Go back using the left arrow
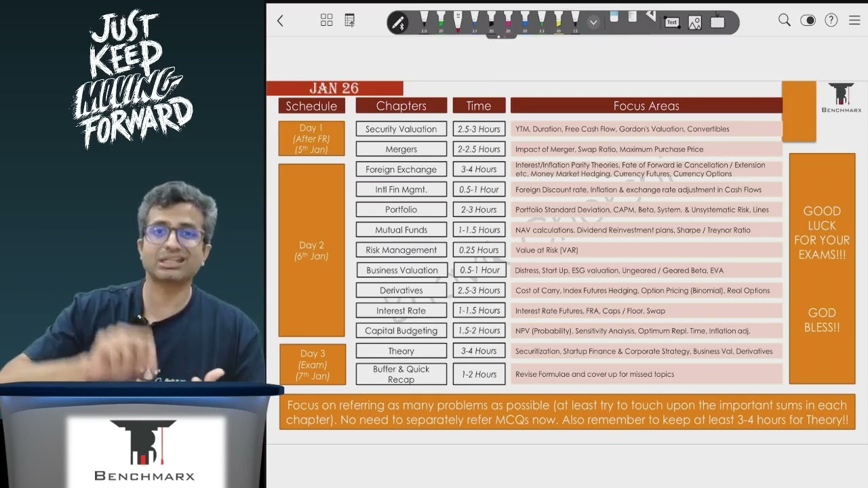This screenshot has height=488, width=868. (280, 21)
